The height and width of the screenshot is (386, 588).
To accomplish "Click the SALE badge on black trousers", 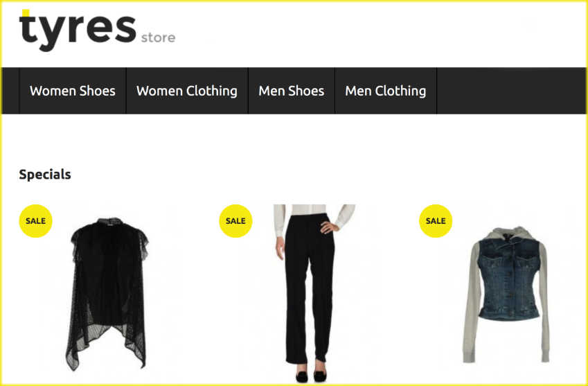I will coord(235,221).
